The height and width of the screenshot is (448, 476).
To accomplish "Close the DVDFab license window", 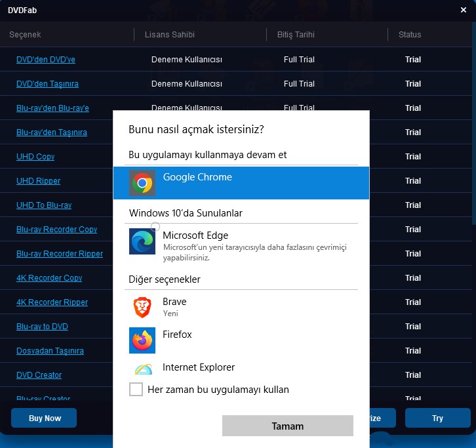I will click(x=464, y=10).
